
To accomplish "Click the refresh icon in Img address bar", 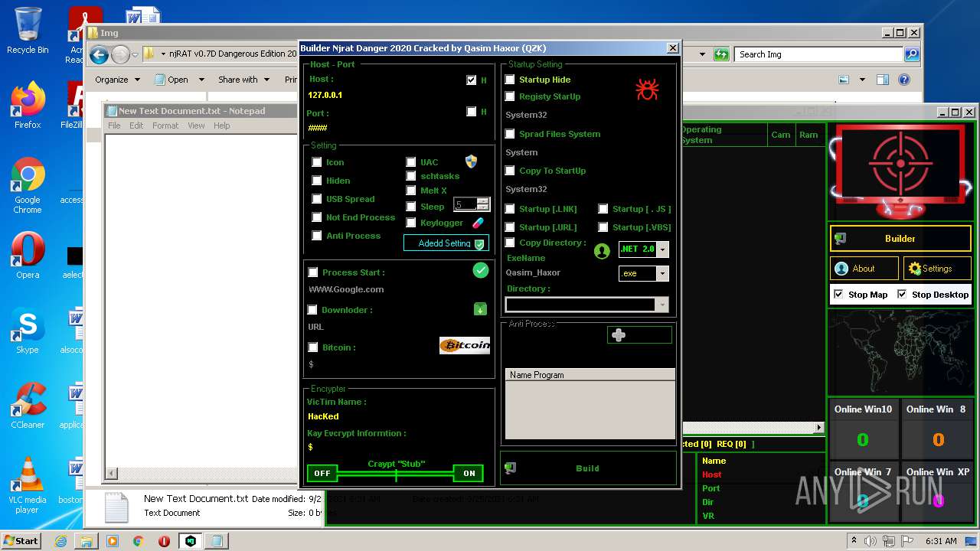I will (721, 54).
